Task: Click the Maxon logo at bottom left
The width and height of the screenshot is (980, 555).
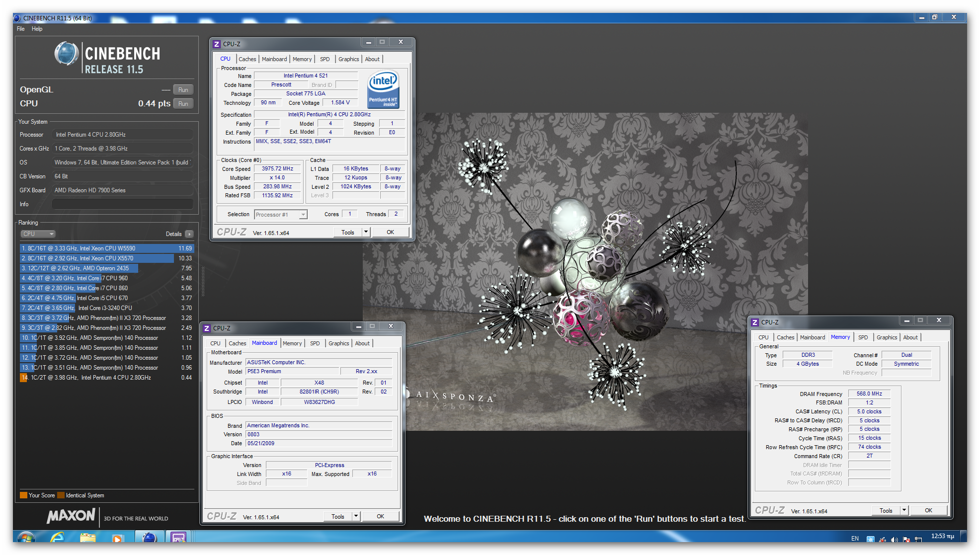Action: (x=71, y=516)
